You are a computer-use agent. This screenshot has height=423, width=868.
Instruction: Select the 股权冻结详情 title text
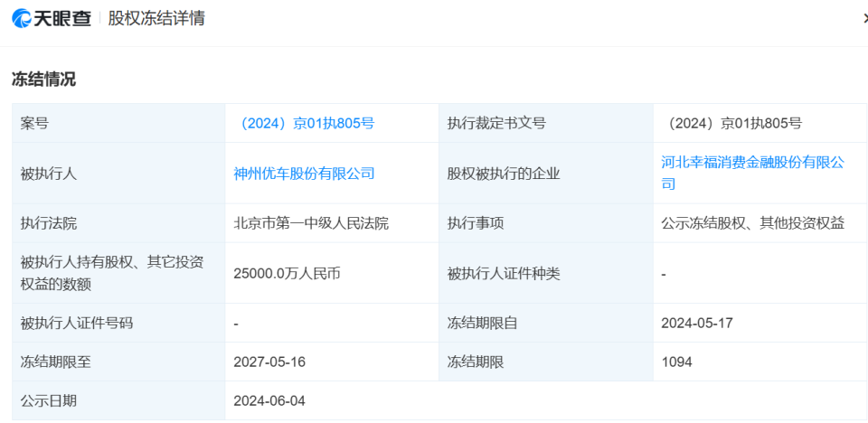[x=156, y=18]
